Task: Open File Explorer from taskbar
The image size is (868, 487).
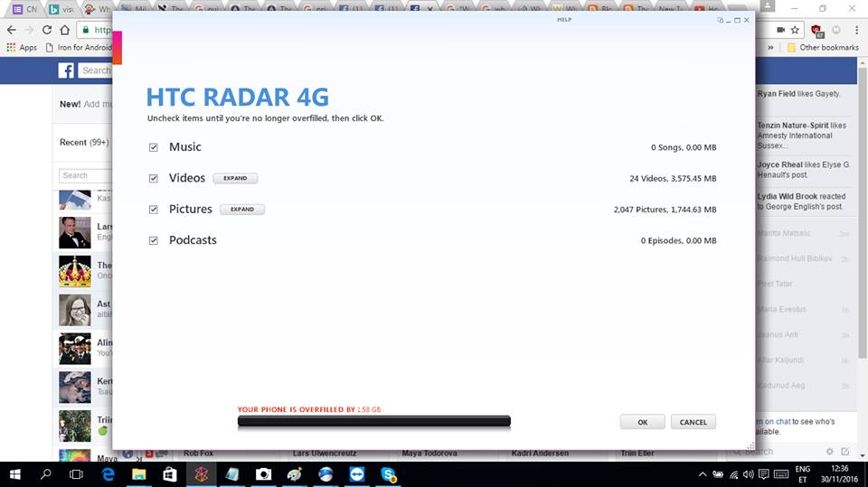Action: pos(138,474)
